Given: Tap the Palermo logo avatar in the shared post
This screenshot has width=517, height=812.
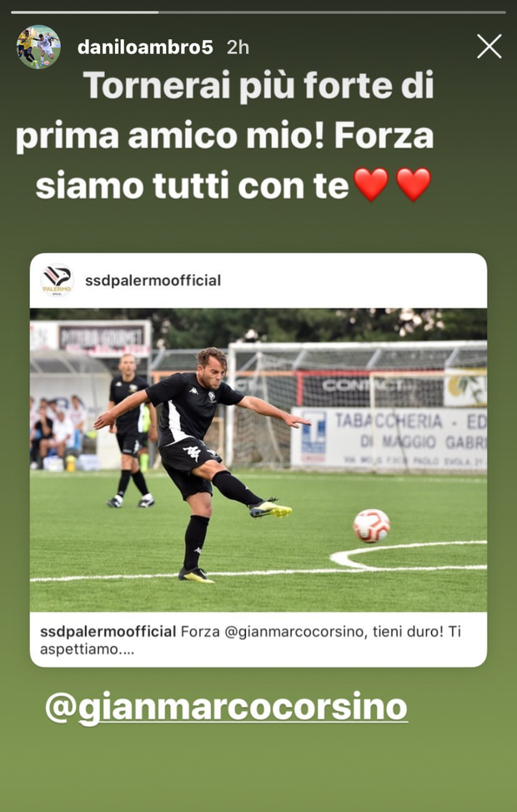Looking at the screenshot, I should pyautogui.click(x=57, y=280).
